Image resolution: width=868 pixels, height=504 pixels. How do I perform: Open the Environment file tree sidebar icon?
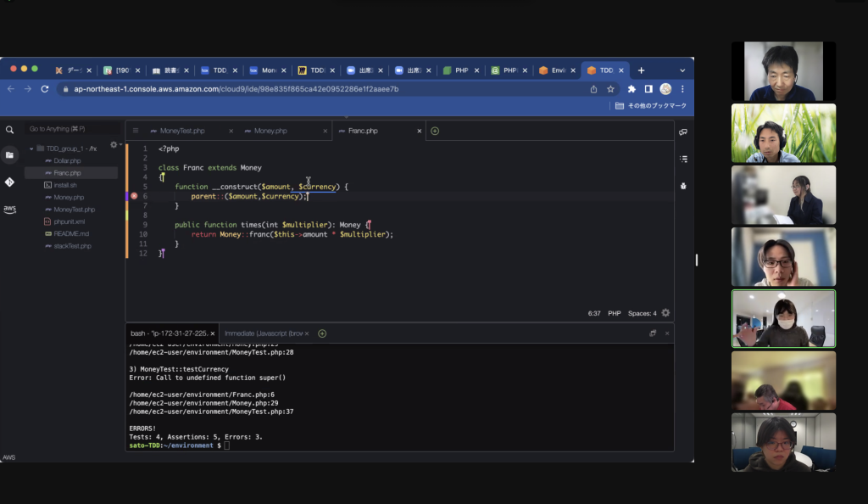tap(9, 155)
